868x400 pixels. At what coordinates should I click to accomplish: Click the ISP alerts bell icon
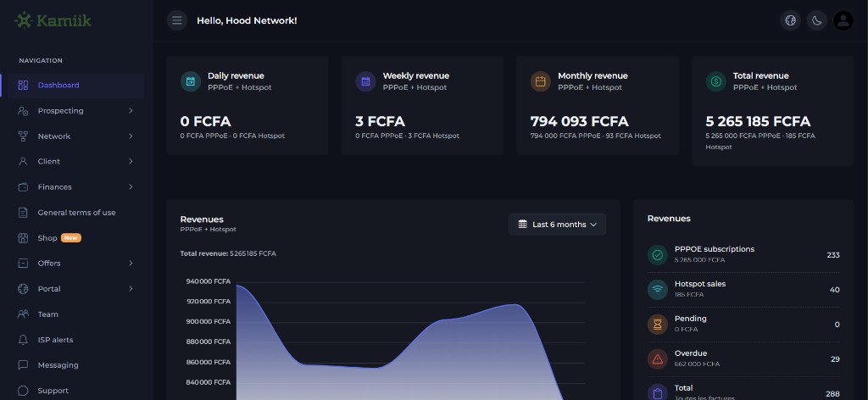[23, 340]
